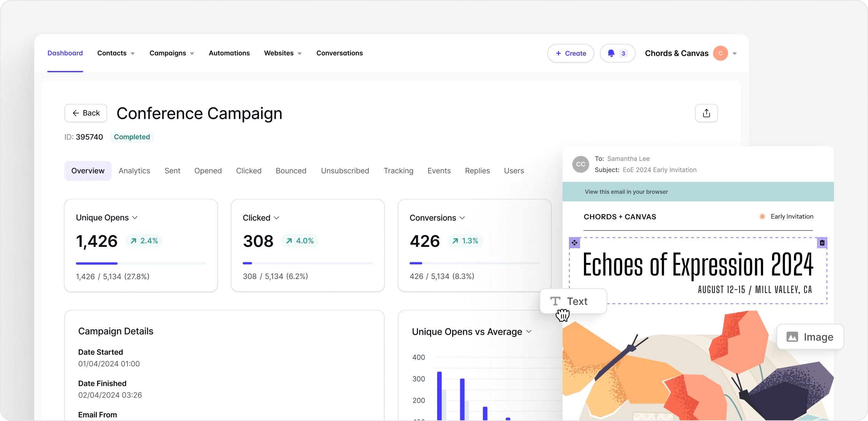The width and height of the screenshot is (868, 421).
Task: Switch to the Sent tab
Action: (172, 171)
